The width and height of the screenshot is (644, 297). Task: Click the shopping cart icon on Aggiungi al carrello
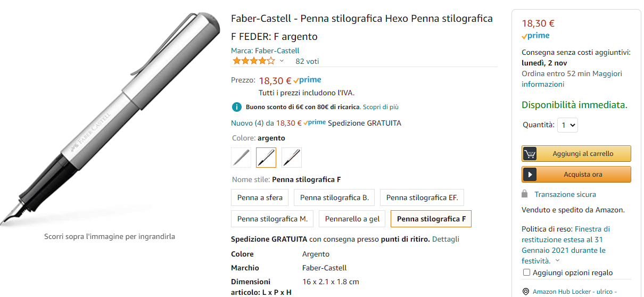coord(530,154)
